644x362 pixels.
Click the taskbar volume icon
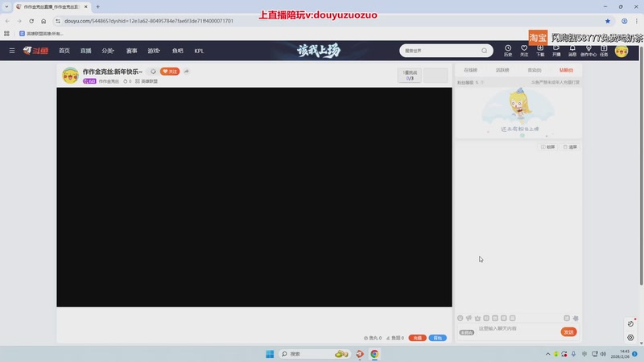tap(603, 354)
